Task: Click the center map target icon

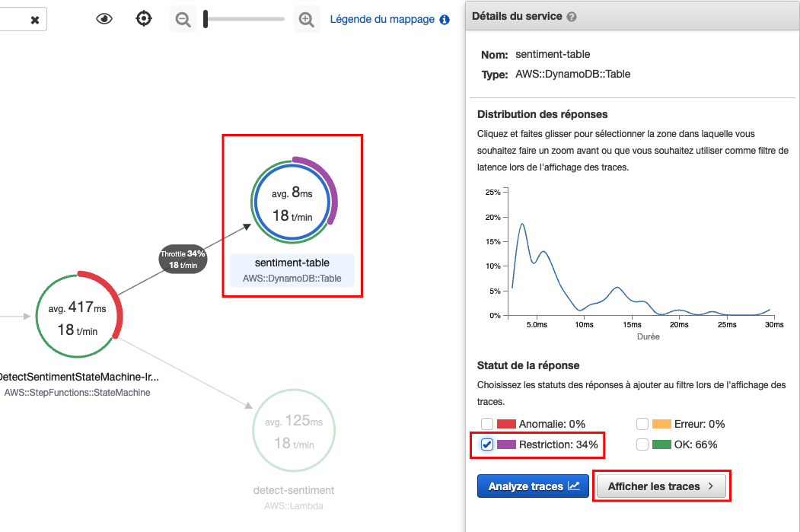Action: pyautogui.click(x=144, y=19)
